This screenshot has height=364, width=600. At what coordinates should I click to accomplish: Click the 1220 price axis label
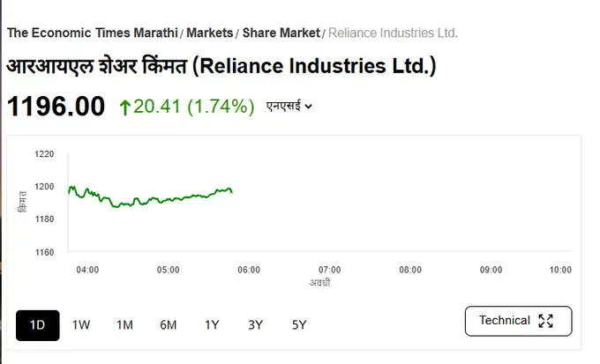(43, 154)
